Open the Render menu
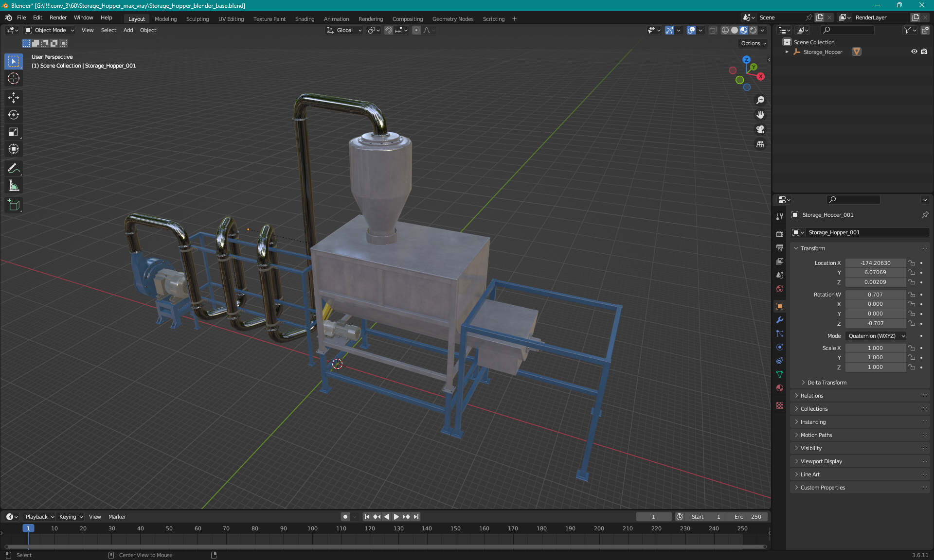Viewport: 934px width, 560px height. 58,17
